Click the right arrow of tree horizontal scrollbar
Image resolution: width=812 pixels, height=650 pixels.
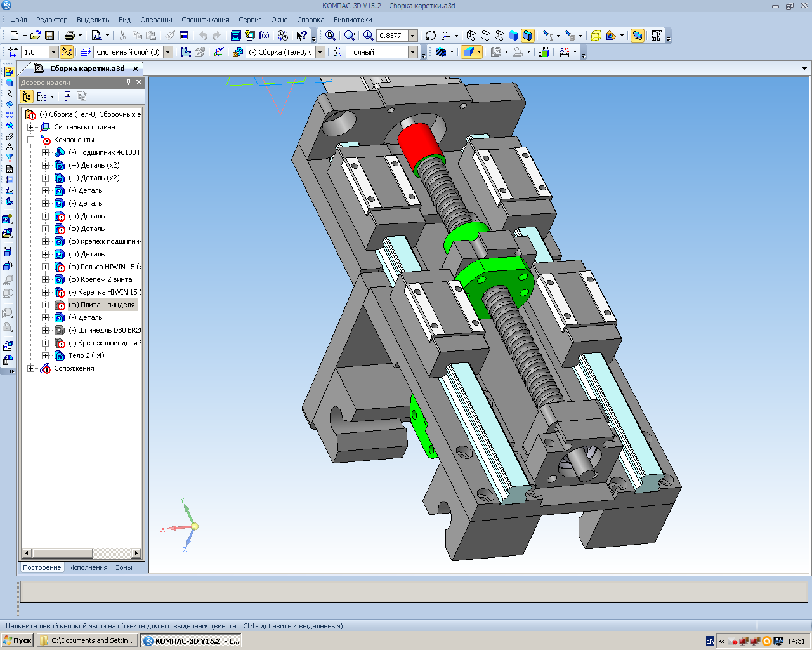click(x=136, y=553)
